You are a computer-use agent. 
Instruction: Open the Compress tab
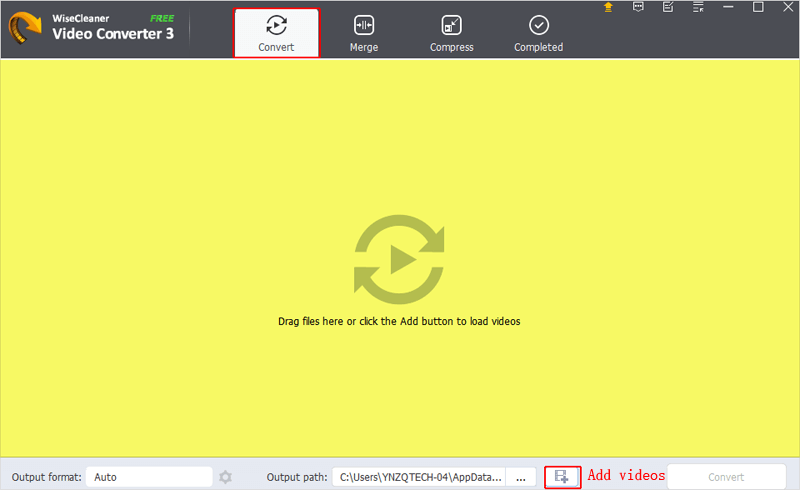click(x=452, y=33)
